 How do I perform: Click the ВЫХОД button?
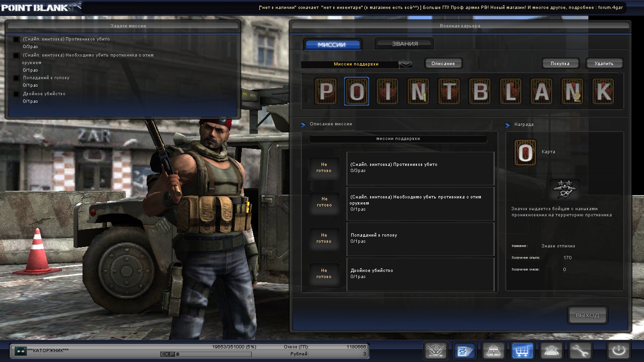point(587,315)
